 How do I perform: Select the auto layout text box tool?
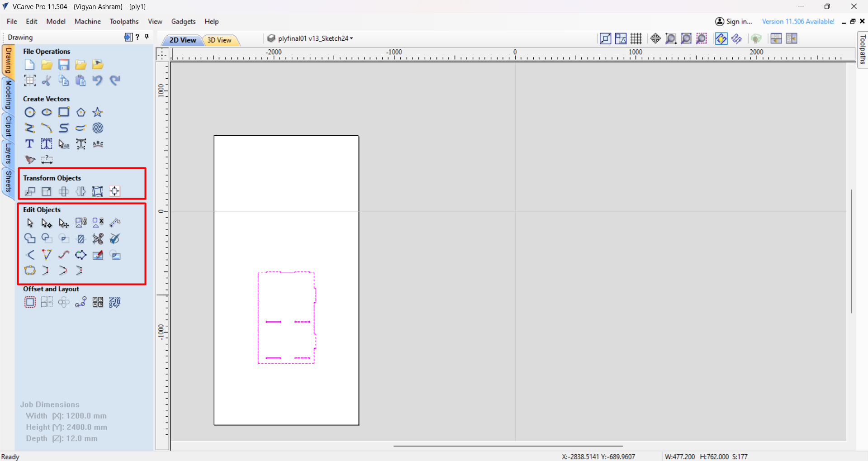coord(47,144)
